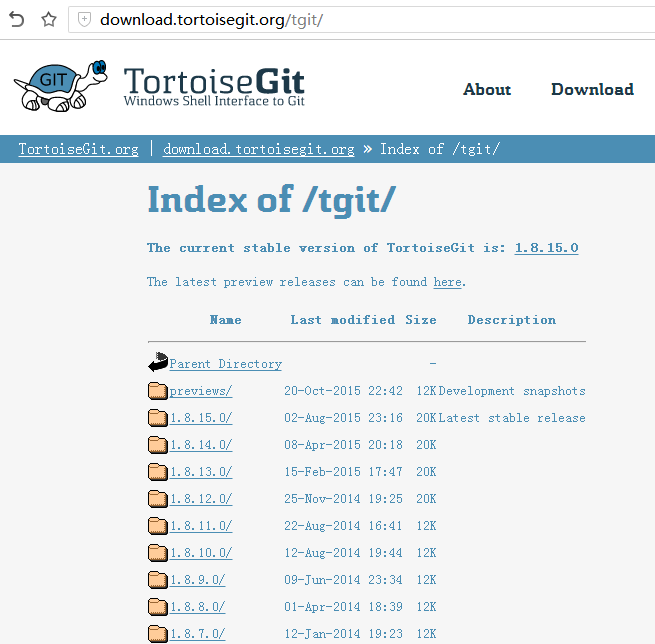This screenshot has height=644, width=655.
Task: Click folder icon next to 1.8.13.0/
Action: pos(158,472)
